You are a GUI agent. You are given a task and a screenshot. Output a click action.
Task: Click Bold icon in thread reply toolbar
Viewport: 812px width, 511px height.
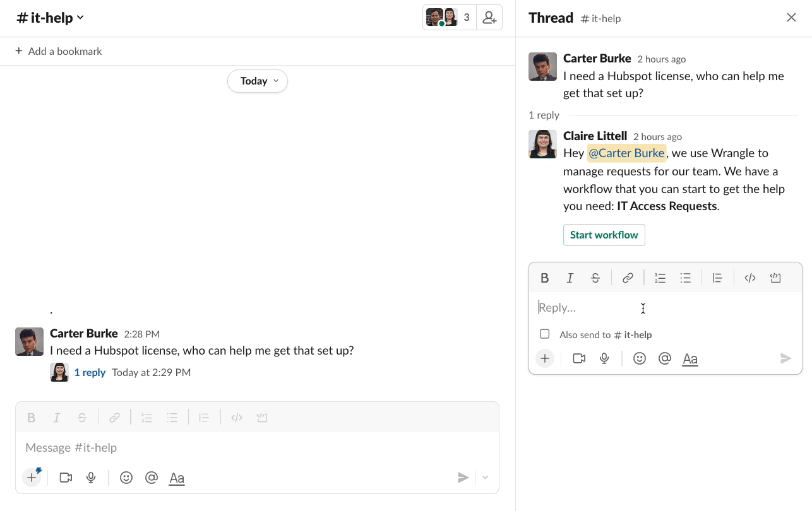coord(545,278)
